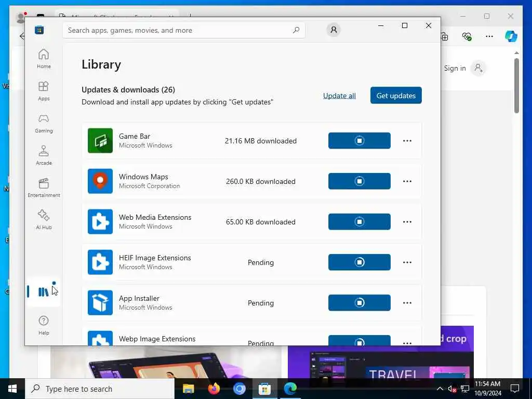
Task: Open Edge browser essentials heart icon
Action: point(467,36)
